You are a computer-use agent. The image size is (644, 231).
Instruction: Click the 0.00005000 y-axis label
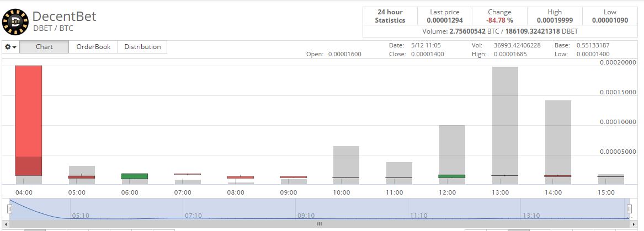coord(618,152)
